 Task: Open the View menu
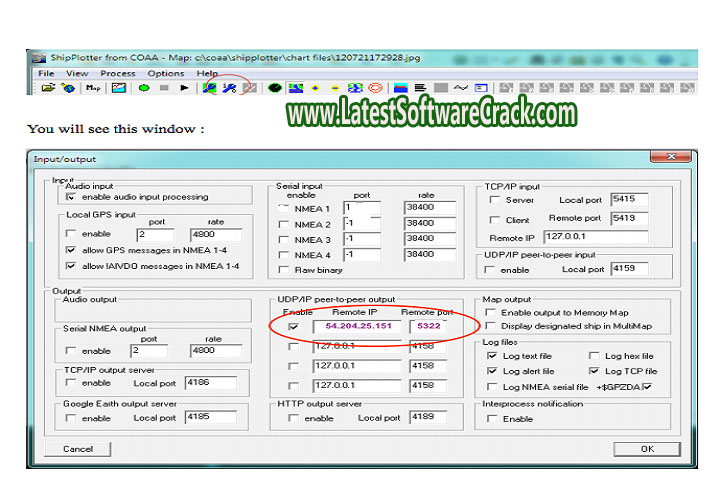point(77,73)
